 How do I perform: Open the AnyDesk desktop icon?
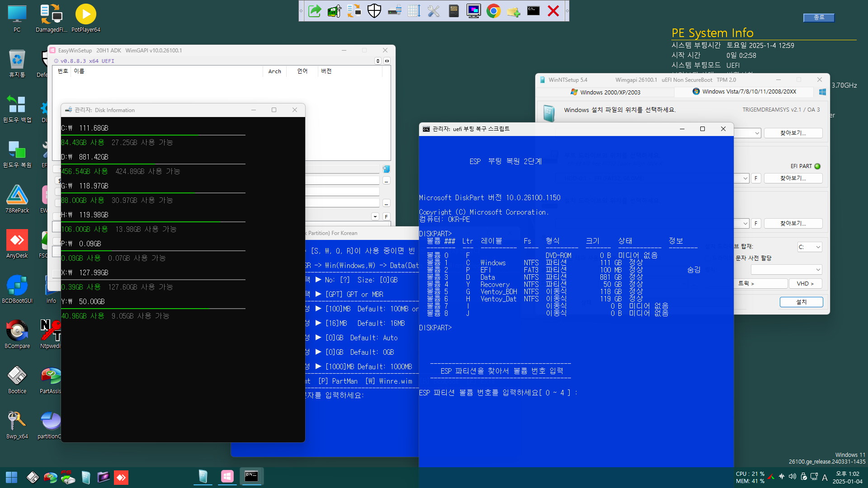17,244
